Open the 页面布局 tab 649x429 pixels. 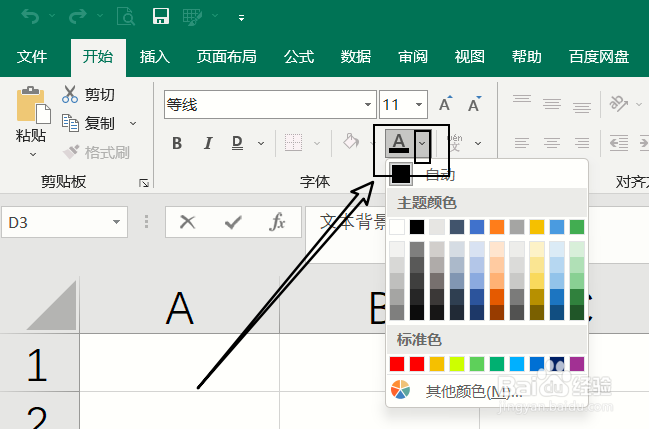[226, 57]
